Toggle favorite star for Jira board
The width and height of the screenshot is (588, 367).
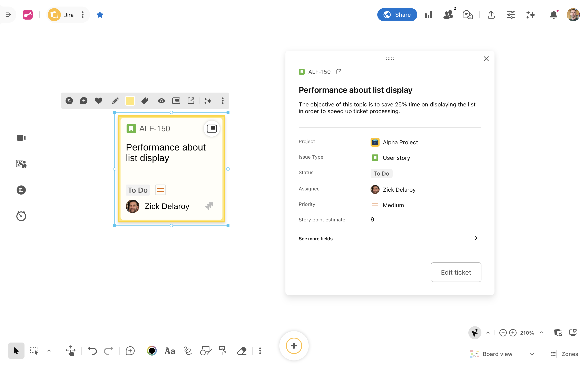[100, 15]
